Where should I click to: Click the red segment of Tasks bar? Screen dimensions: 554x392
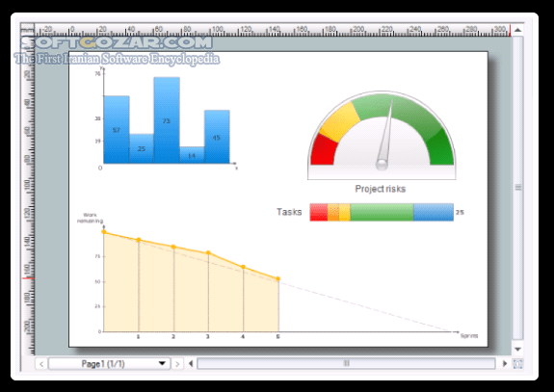[x=319, y=212]
